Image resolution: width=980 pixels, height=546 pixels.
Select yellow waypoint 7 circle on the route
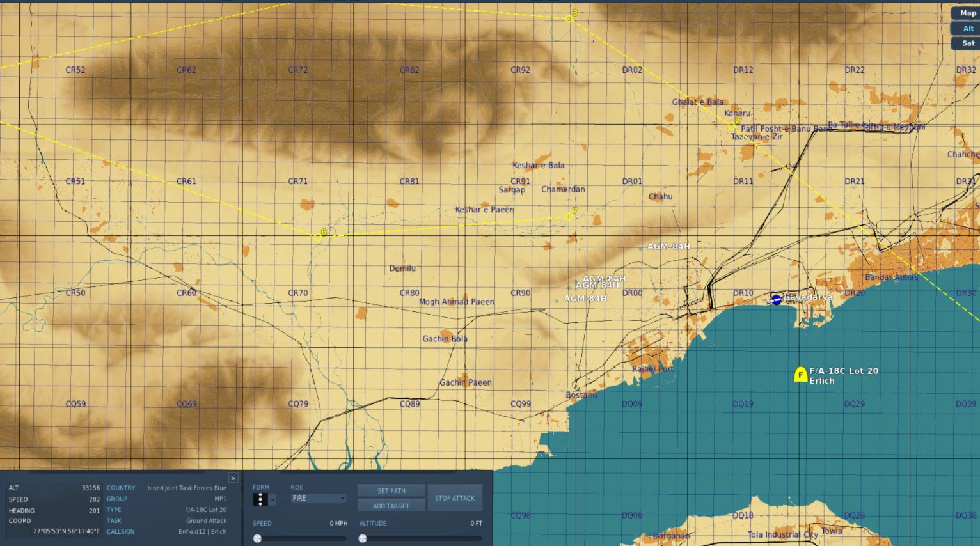(569, 217)
